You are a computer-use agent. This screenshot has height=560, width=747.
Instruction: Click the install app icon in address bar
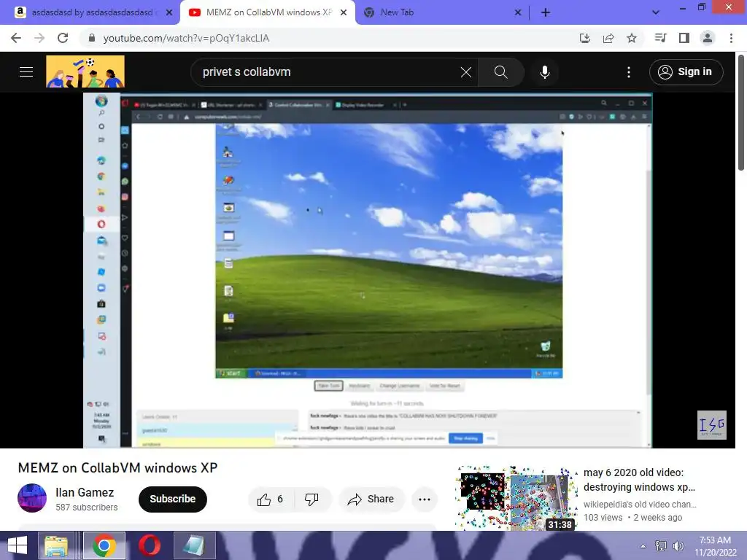(x=584, y=38)
